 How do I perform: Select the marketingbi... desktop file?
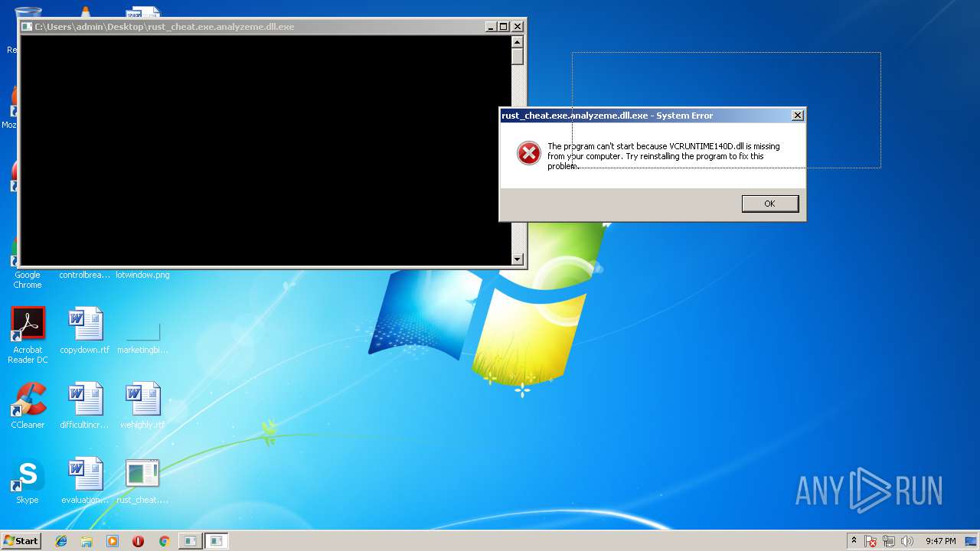click(x=142, y=337)
